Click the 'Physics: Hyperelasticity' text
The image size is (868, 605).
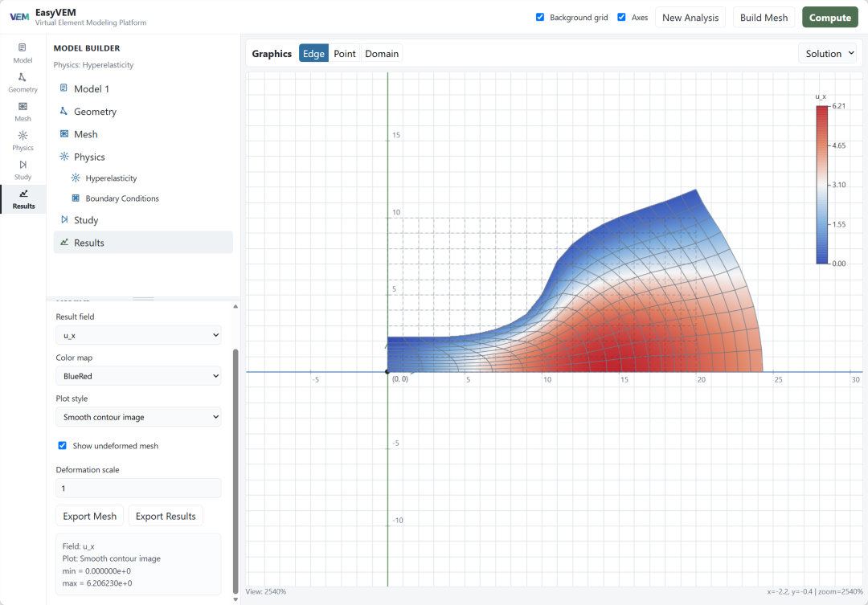(x=93, y=65)
